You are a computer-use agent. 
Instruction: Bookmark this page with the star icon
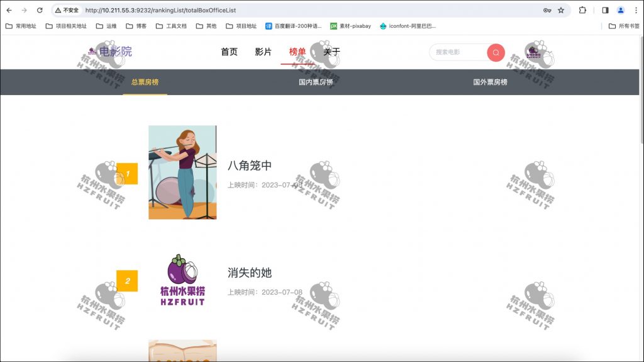561,10
